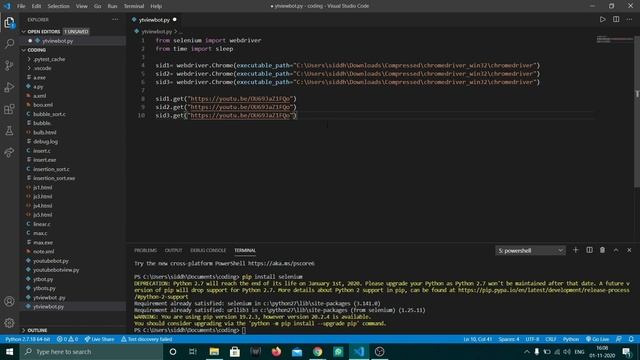The height and width of the screenshot is (360, 640).
Task: Open the Extensions view
Action: 9,109
